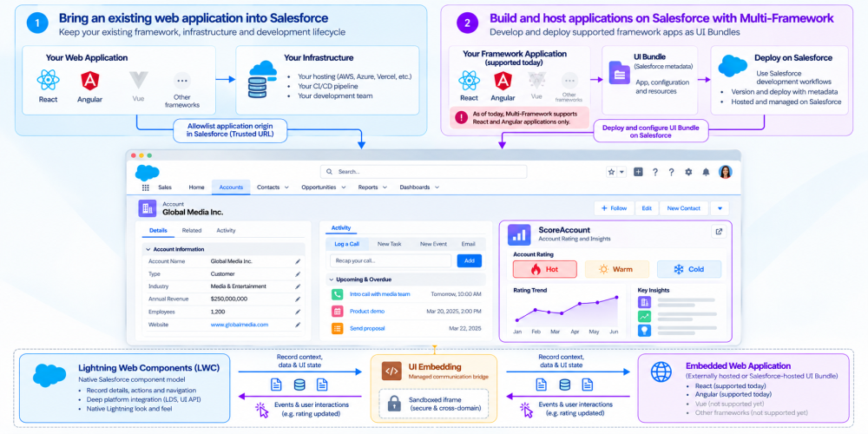
Task: Select the New Event activity tab
Action: point(433,244)
